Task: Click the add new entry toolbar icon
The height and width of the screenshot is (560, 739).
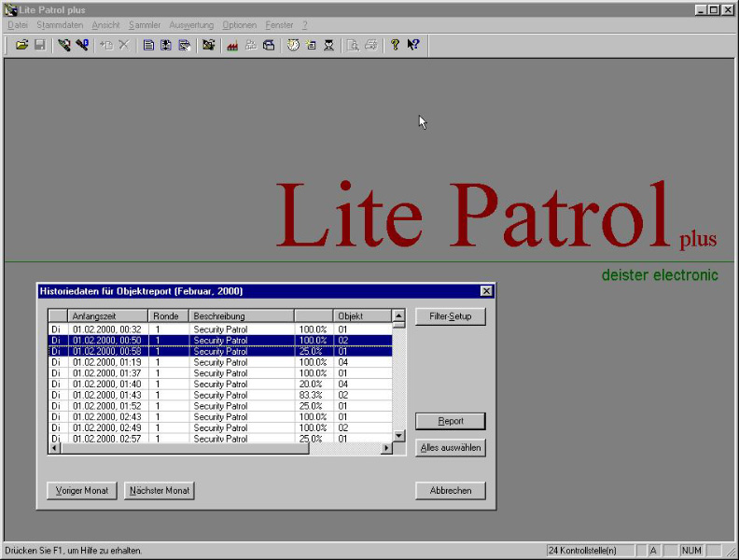Action: click(106, 45)
